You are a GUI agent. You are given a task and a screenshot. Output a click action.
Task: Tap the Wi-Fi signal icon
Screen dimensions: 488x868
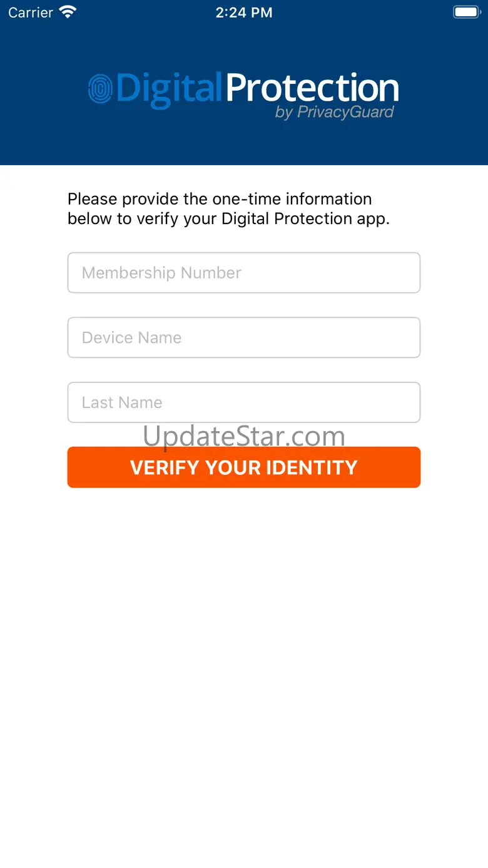[x=66, y=12]
